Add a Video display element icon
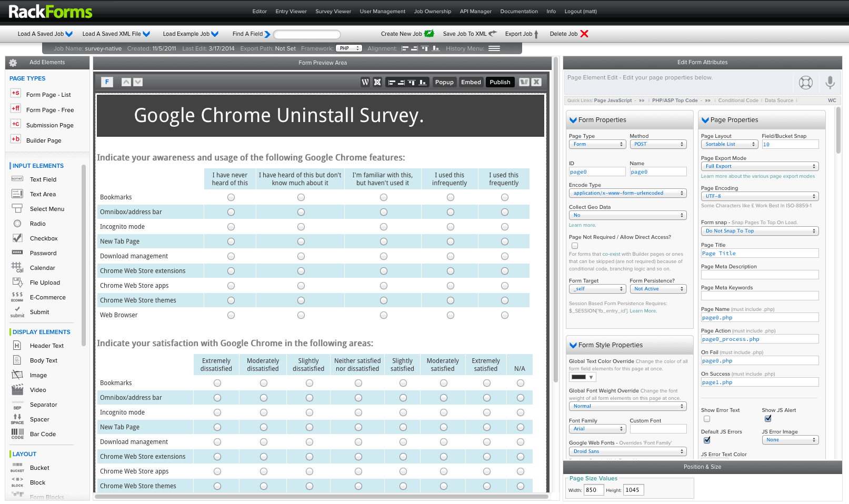Image resolution: width=849 pixels, height=504 pixels. coord(17,390)
